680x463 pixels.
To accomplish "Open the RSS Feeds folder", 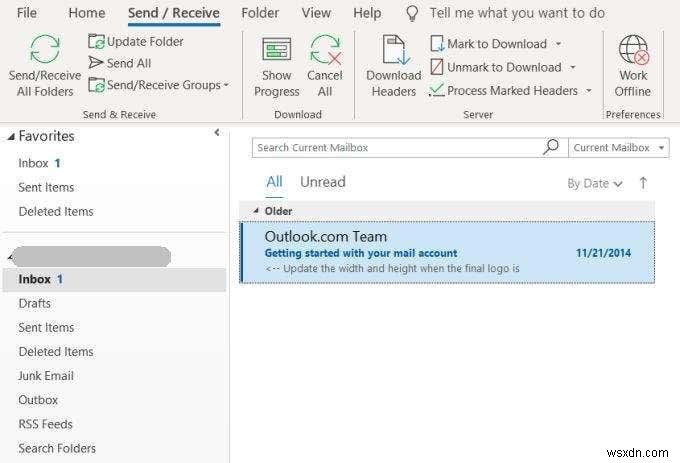I will pyautogui.click(x=45, y=424).
